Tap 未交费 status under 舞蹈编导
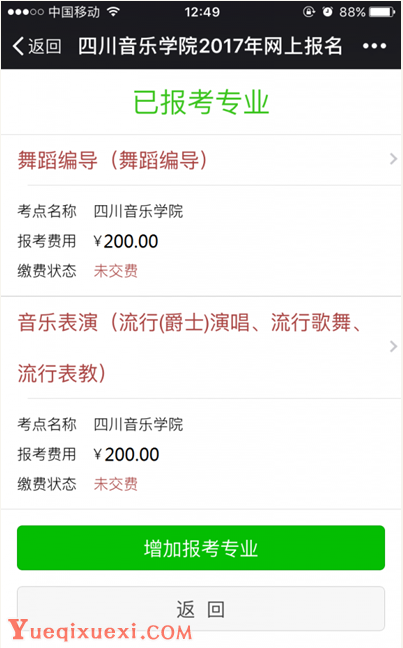 [116, 271]
